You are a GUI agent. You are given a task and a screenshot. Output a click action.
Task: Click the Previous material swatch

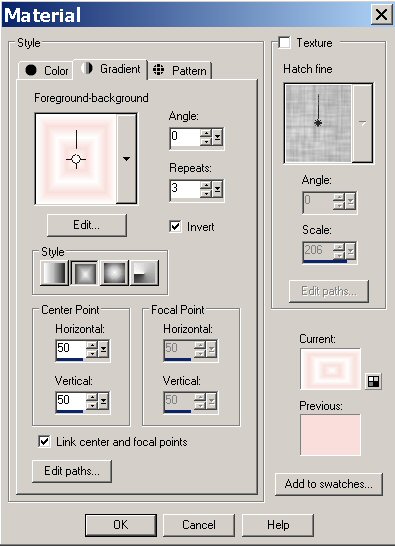(x=330, y=435)
